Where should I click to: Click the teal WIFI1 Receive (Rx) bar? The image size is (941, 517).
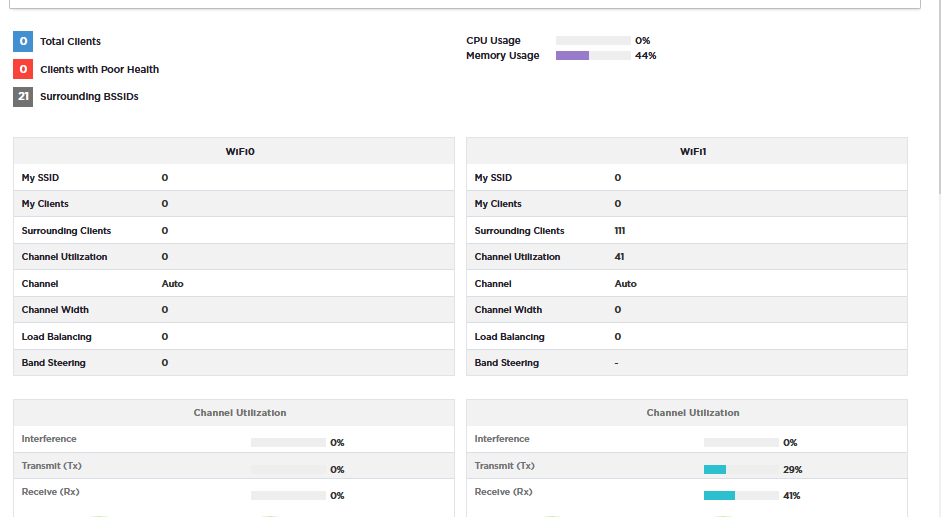[x=741, y=495]
